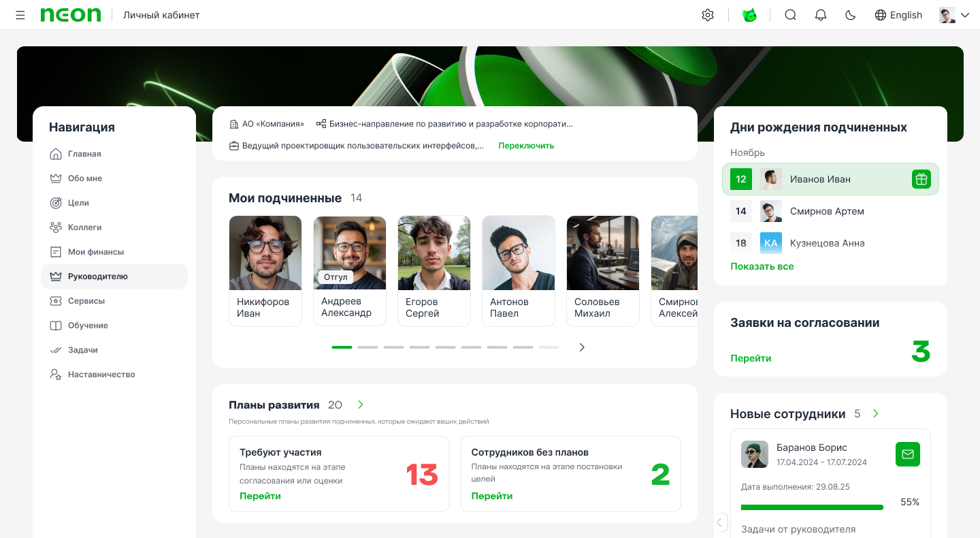Select Наставничество in navigation menu
The width and height of the screenshot is (980, 538).
(x=101, y=375)
